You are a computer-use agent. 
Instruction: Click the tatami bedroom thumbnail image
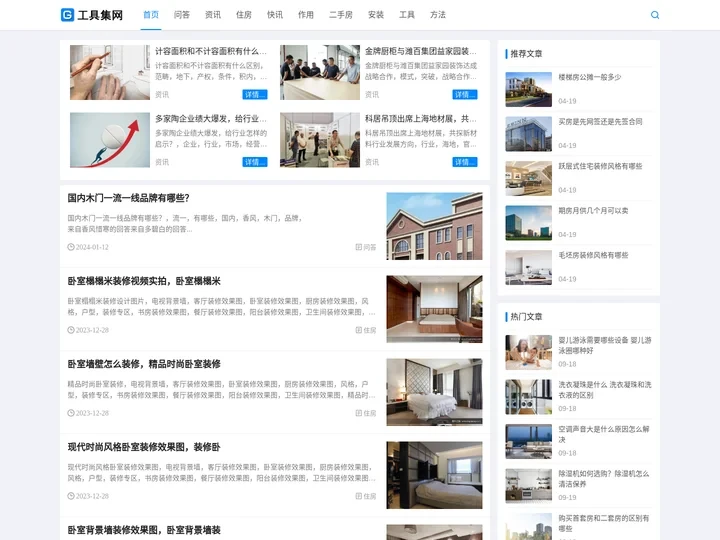434,309
